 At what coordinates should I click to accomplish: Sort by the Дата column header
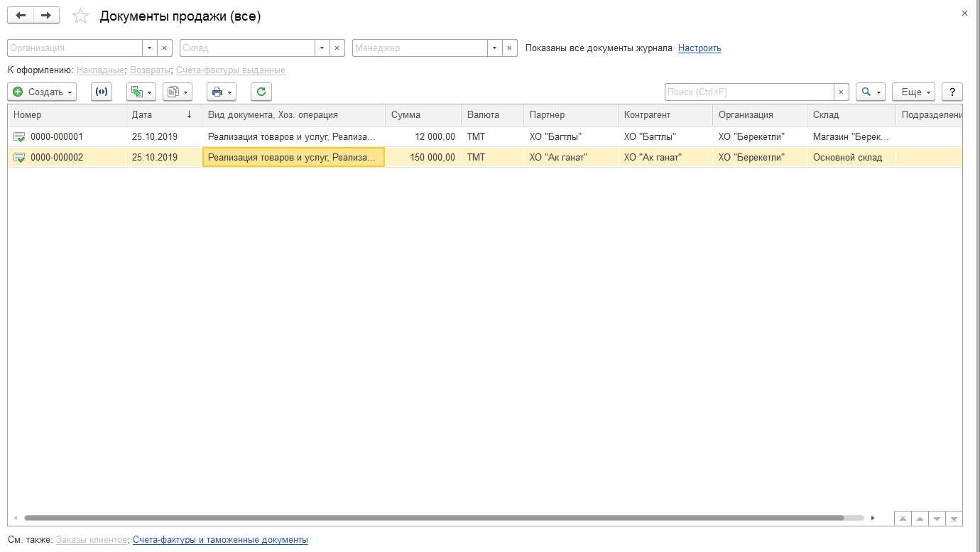[x=163, y=114]
